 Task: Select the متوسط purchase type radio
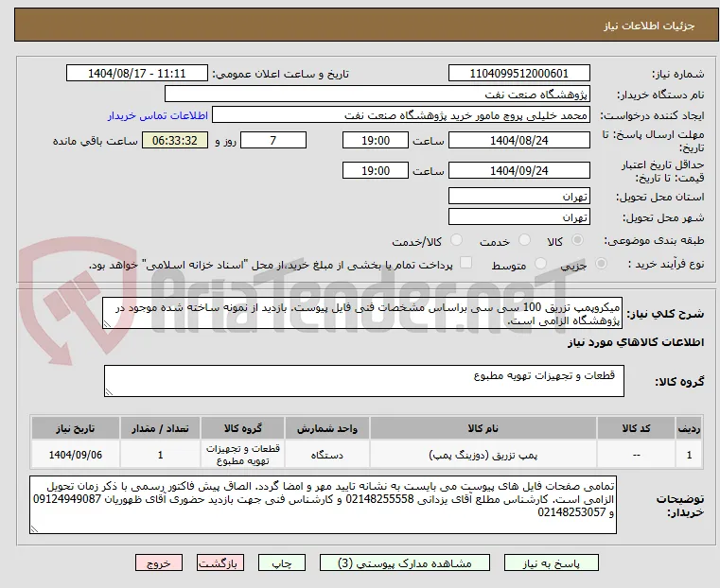click(541, 263)
